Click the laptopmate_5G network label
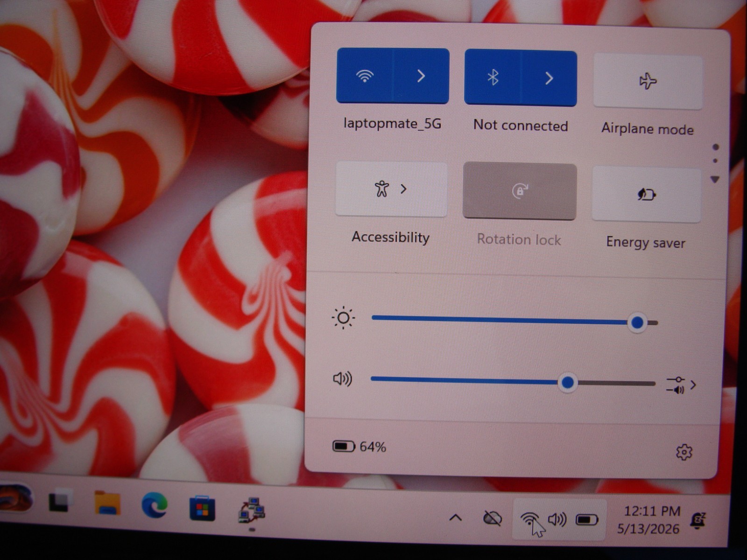 tap(392, 124)
